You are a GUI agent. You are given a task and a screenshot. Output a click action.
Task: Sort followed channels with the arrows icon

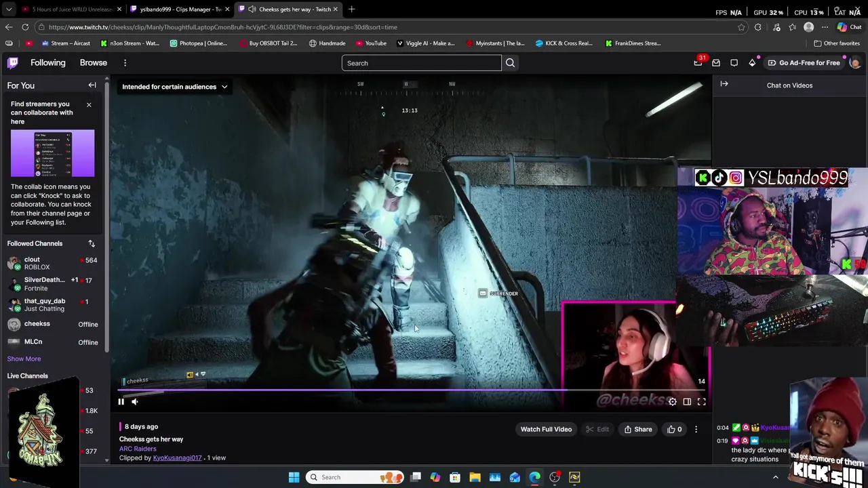tap(92, 243)
